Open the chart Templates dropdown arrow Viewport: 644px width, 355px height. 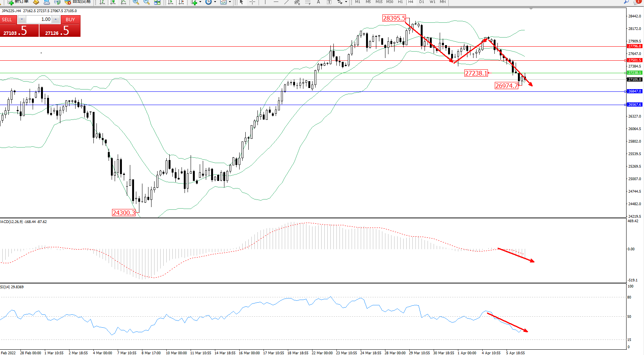tap(230, 2)
